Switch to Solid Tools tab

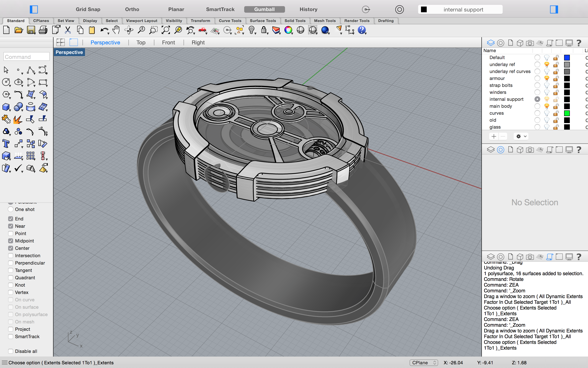point(295,21)
